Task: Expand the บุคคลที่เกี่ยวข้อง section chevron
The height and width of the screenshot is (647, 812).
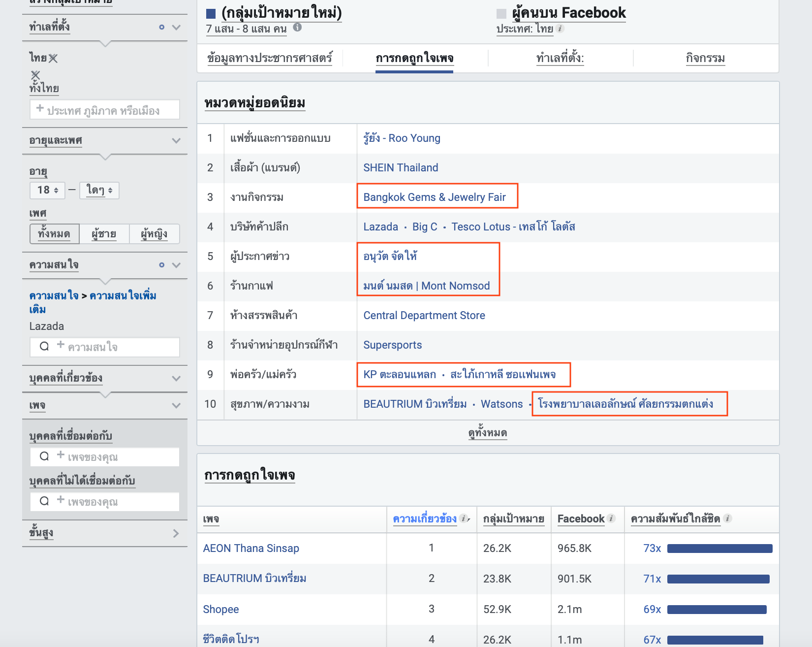Action: coord(176,378)
